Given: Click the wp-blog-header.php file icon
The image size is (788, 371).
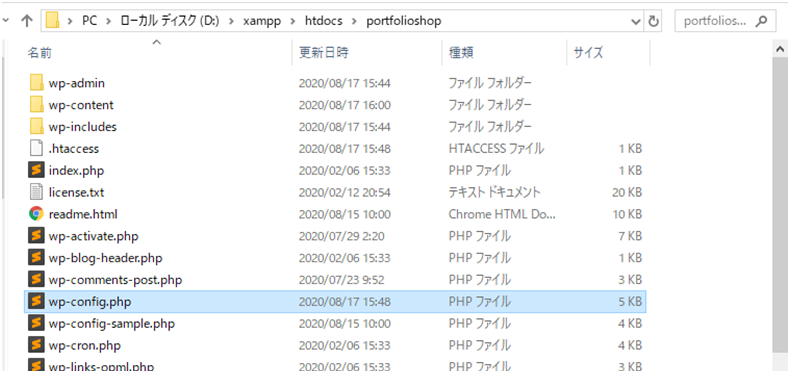Looking at the screenshot, I should [37, 258].
